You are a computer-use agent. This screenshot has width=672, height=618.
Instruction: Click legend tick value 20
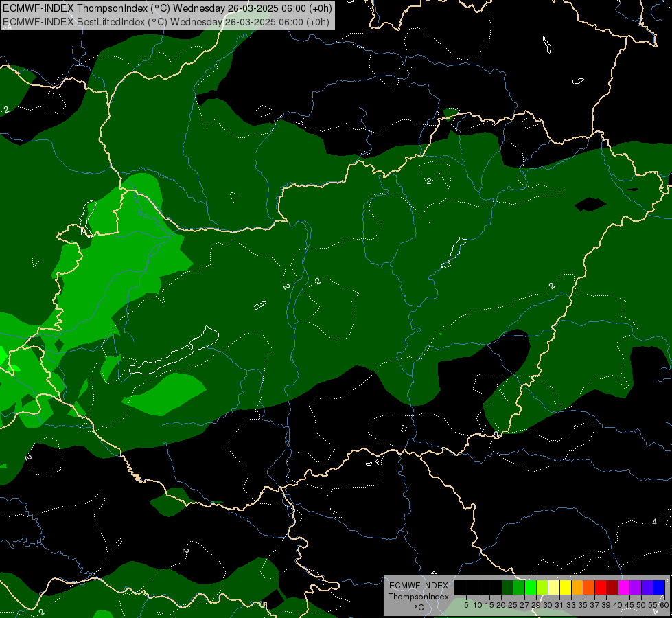pyautogui.click(x=502, y=605)
